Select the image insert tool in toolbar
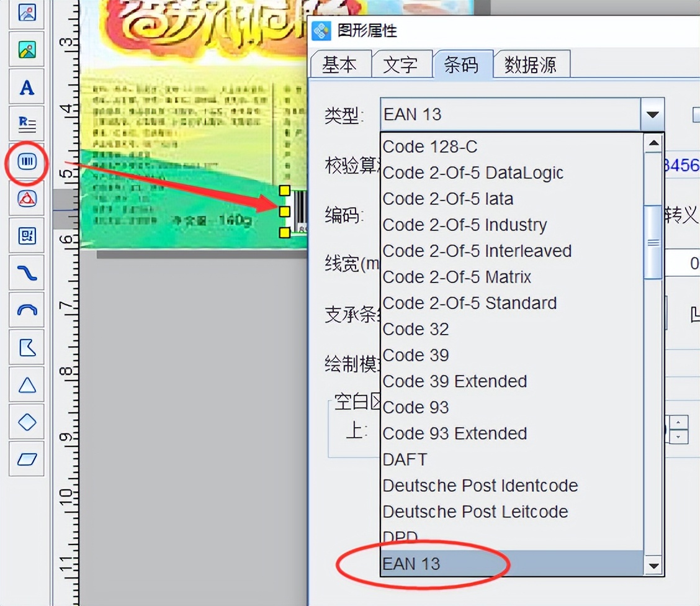This screenshot has height=606, width=700. (x=27, y=14)
